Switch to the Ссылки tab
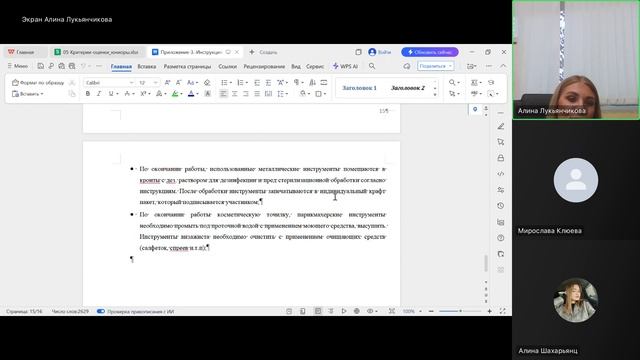The width and height of the screenshot is (640, 360). (x=227, y=66)
